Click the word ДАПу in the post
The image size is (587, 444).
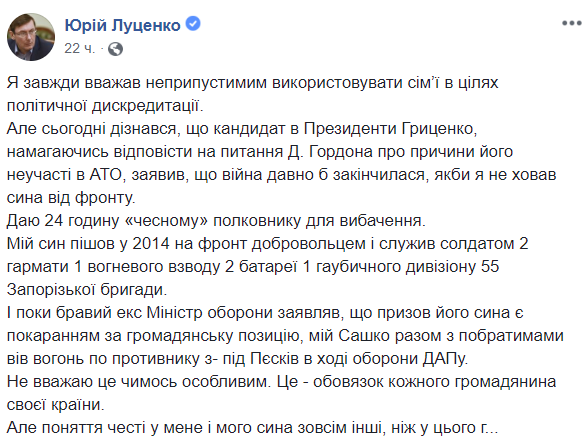coord(445,359)
